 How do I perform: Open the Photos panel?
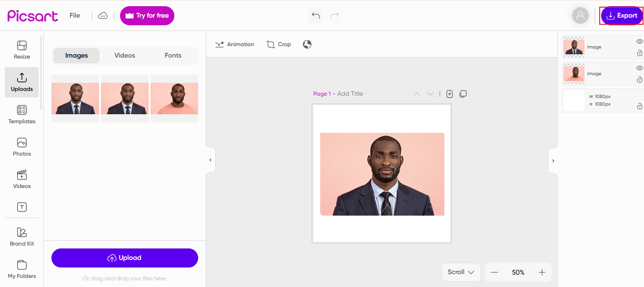[x=21, y=147]
